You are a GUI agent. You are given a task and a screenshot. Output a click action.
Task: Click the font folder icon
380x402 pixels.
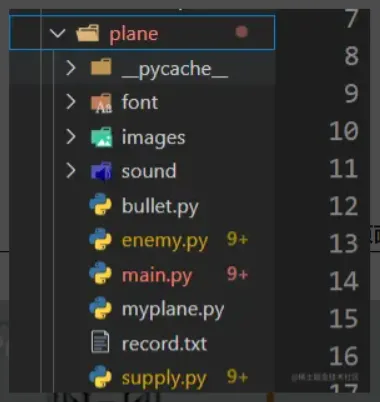(101, 103)
